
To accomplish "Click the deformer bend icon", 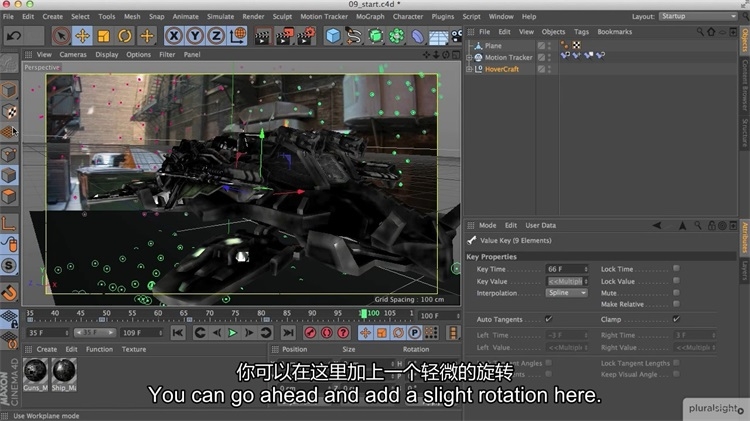I will (x=418, y=36).
